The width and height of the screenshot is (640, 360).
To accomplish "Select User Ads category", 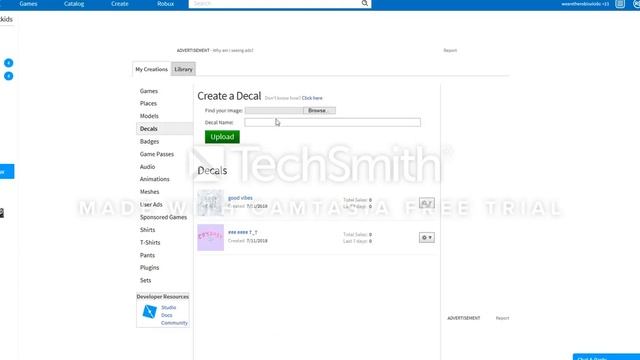I will coord(151,204).
